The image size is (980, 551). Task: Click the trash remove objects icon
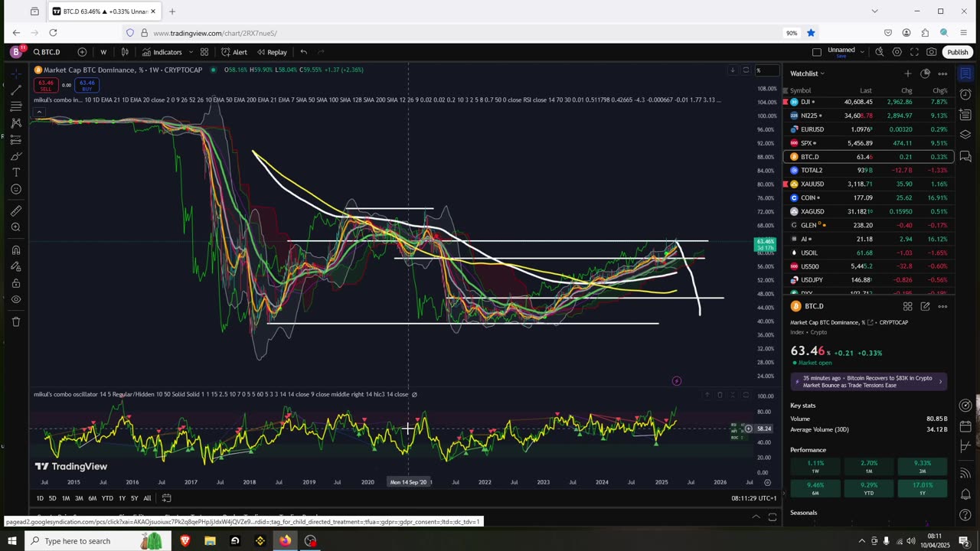(x=16, y=321)
